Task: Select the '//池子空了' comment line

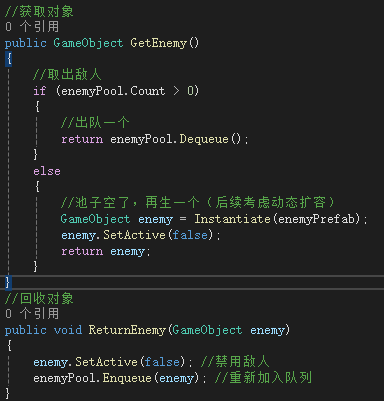Action: click(x=198, y=202)
